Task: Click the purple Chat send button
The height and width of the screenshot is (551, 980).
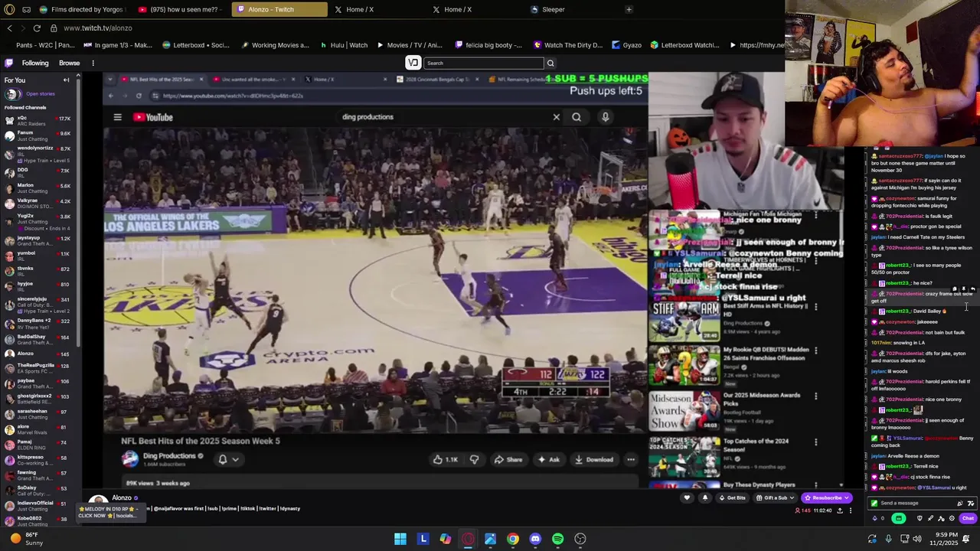Action: [x=968, y=518]
